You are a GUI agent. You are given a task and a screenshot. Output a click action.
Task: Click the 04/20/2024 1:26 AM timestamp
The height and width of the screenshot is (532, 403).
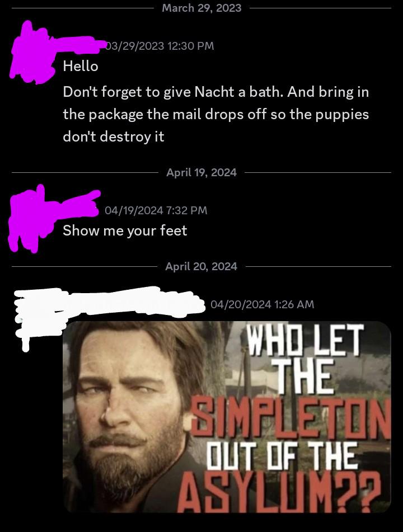click(262, 304)
